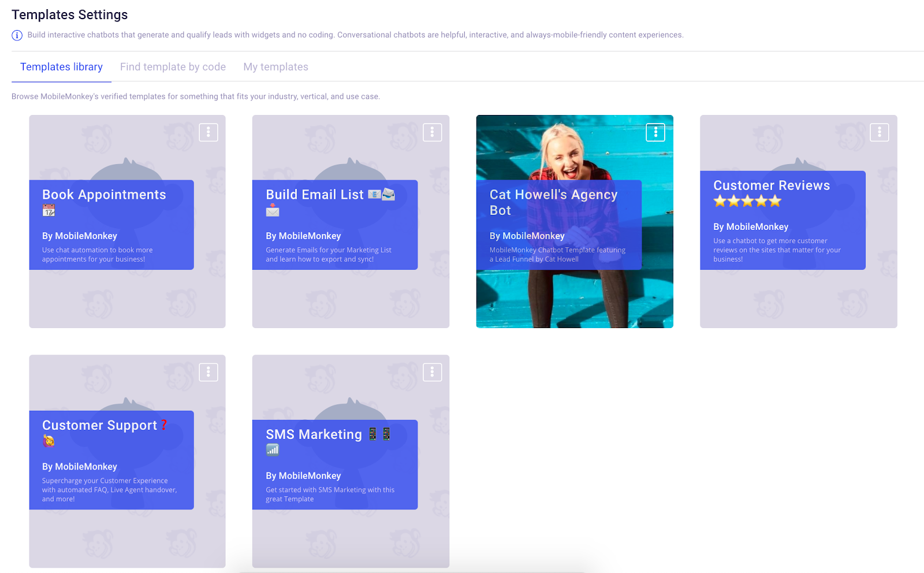Screen dimensions: 924x573
Task: Open the Cat Howell's Agency Bot title
Action: [553, 202]
